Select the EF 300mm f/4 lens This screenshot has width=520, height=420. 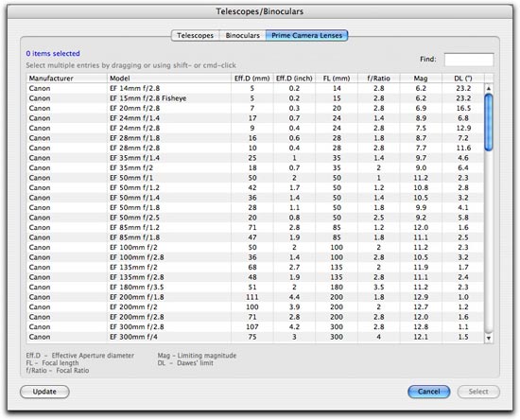click(255, 337)
